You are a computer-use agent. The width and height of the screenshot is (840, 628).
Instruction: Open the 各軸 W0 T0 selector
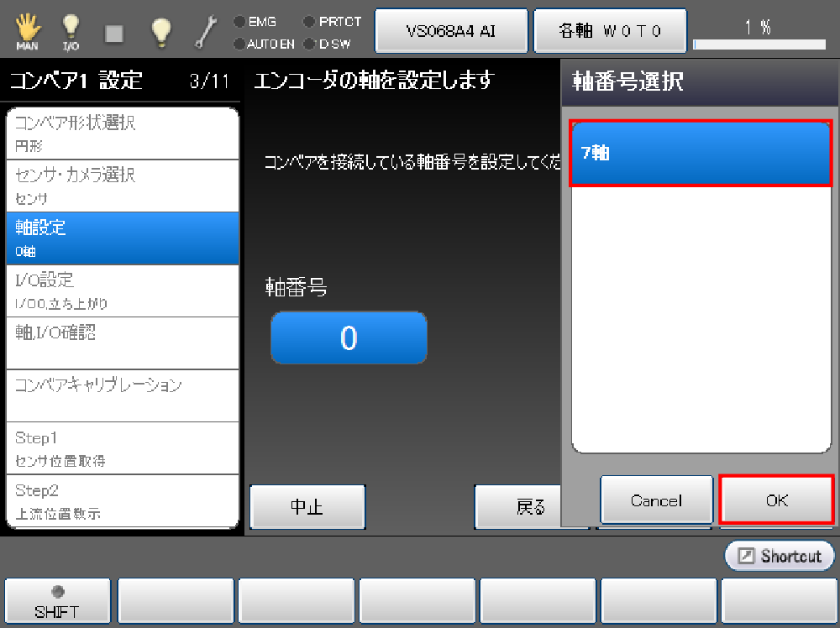pos(611,31)
